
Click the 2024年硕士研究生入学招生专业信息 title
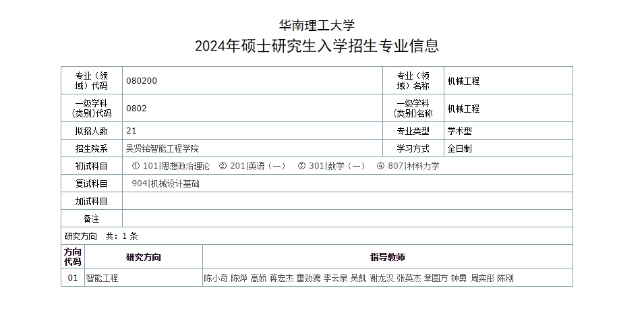317,46
